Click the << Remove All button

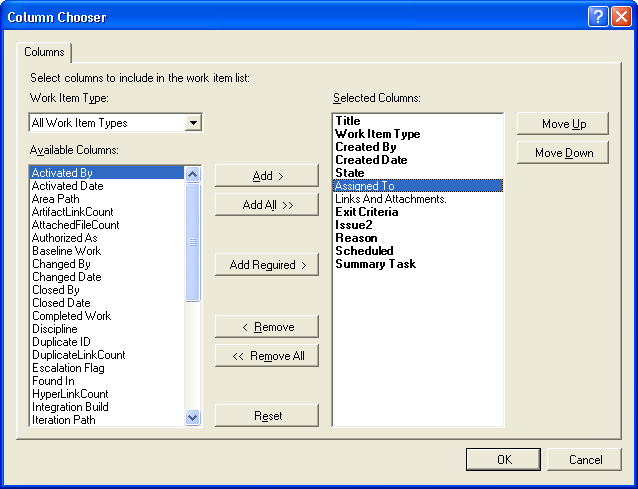[267, 356]
